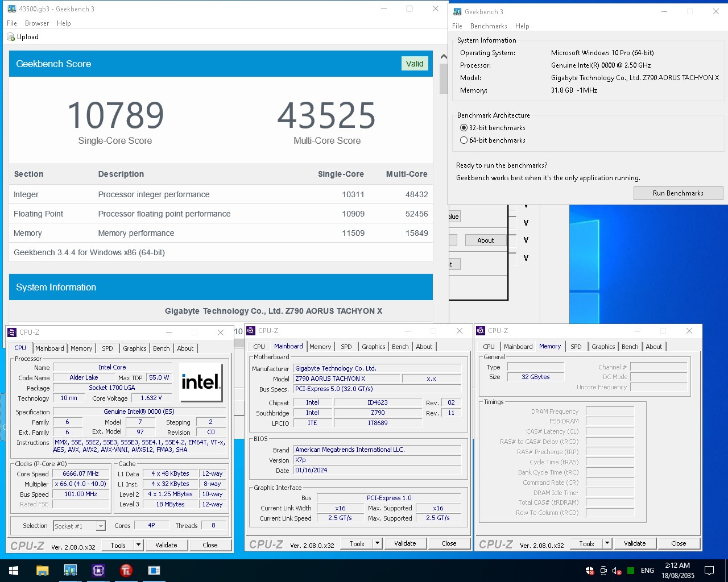728x582 pixels.
Task: Click the network tray icon
Action: (603, 571)
